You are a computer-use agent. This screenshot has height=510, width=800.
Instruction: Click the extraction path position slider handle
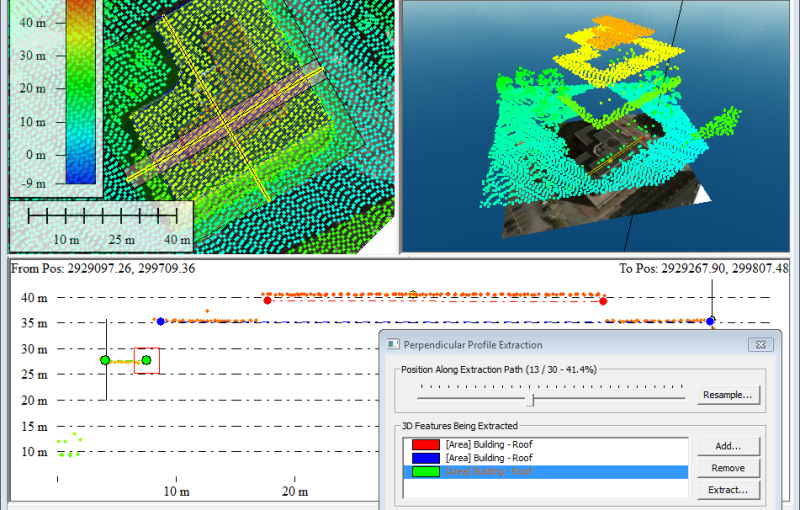pyautogui.click(x=532, y=399)
